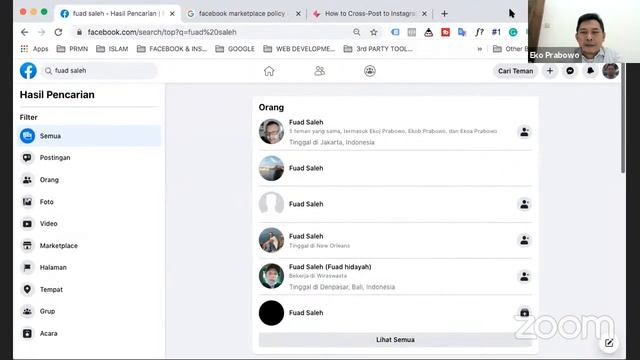Reload the page
Screen dimensions: 640x360
pos(58,32)
